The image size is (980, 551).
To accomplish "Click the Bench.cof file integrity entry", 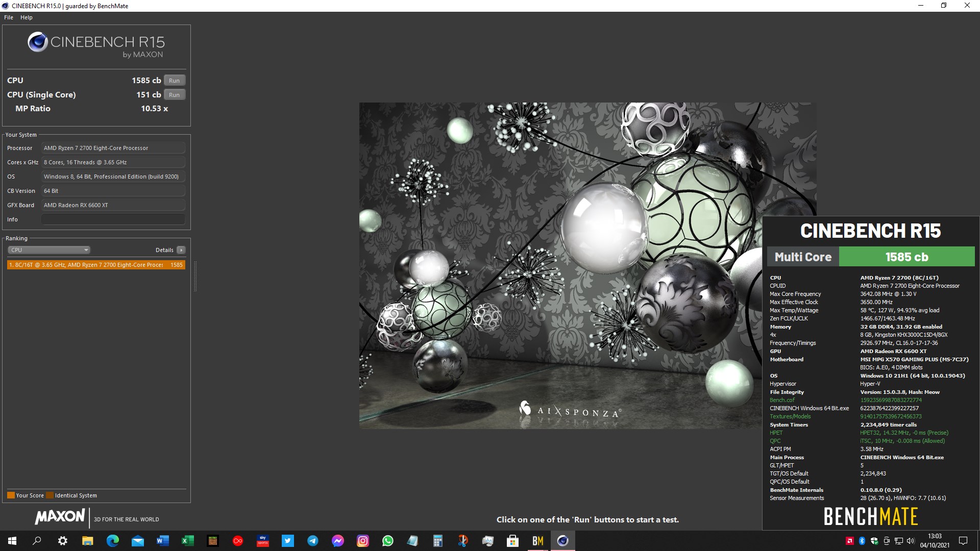I will click(x=782, y=400).
